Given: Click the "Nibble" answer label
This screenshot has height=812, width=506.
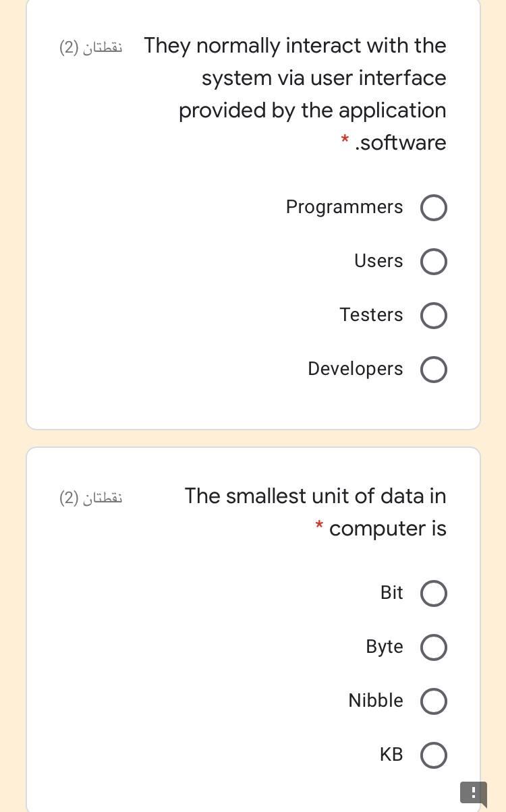Looking at the screenshot, I should [375, 701].
